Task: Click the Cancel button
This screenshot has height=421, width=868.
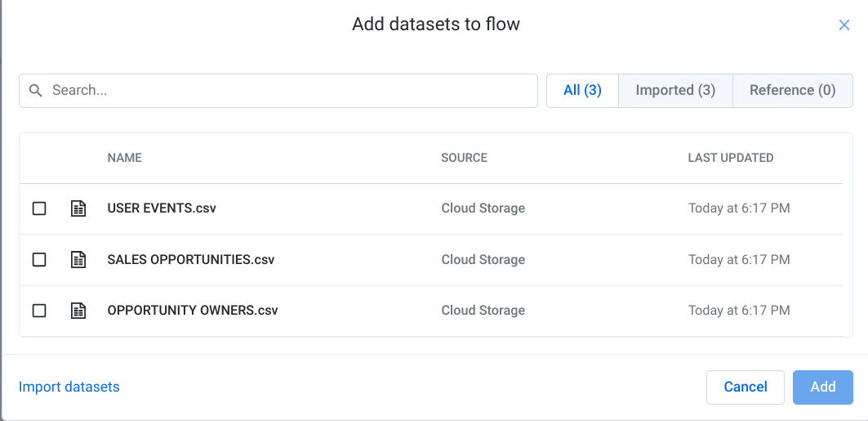Action: 745,387
